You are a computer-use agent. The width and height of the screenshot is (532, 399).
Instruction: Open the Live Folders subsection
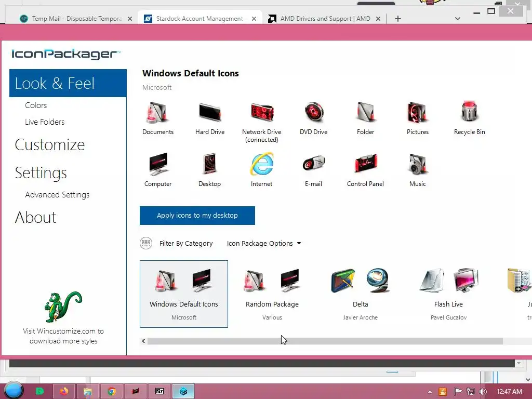pyautogui.click(x=45, y=122)
